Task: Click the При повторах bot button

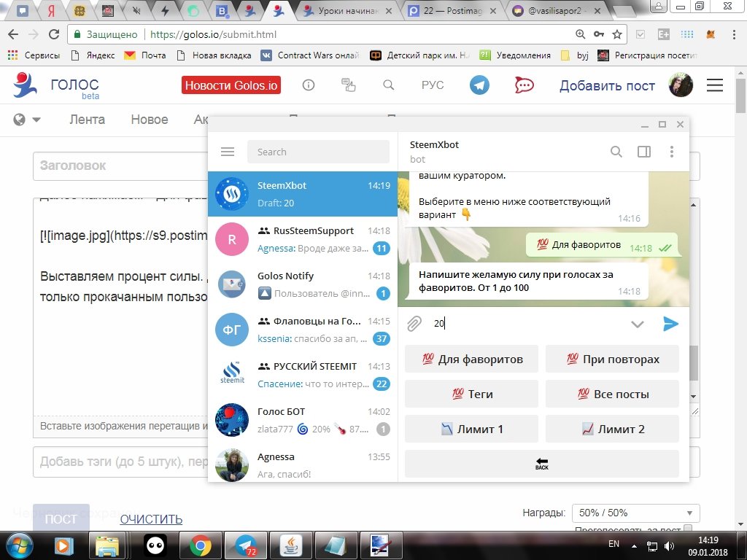Action: 612,359
